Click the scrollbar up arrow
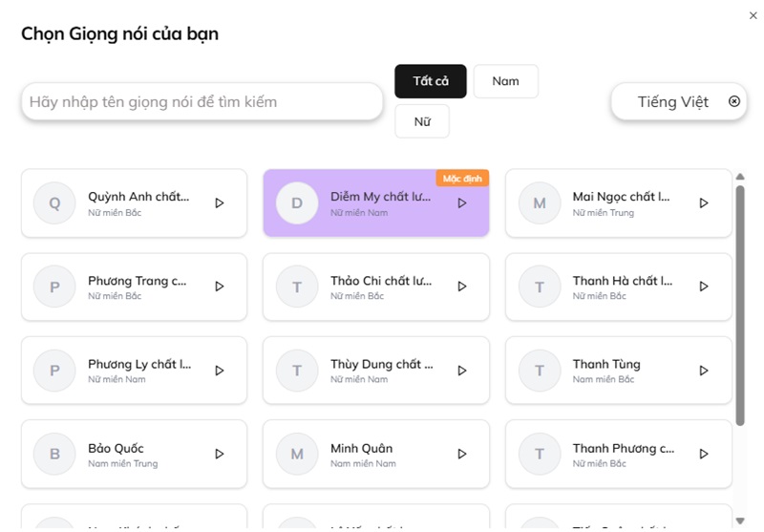Image resolution: width=764 pixels, height=532 pixels. [740, 177]
